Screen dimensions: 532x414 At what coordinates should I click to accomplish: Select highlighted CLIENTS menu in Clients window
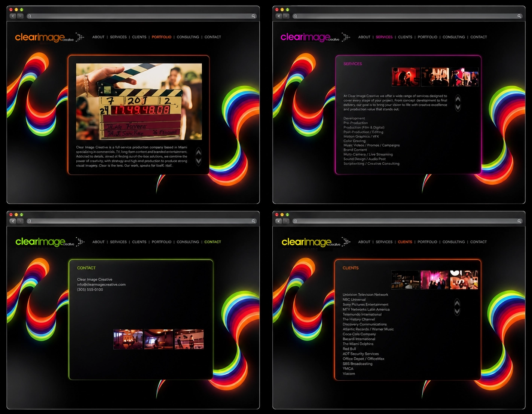pos(405,242)
